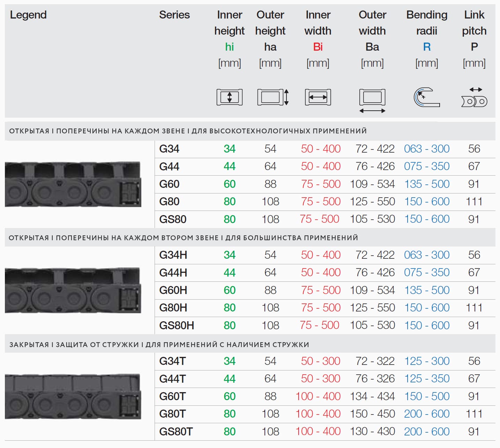The width and height of the screenshot is (500, 448).
Task: Click the chain image beside G60H
Action: coord(73,290)
